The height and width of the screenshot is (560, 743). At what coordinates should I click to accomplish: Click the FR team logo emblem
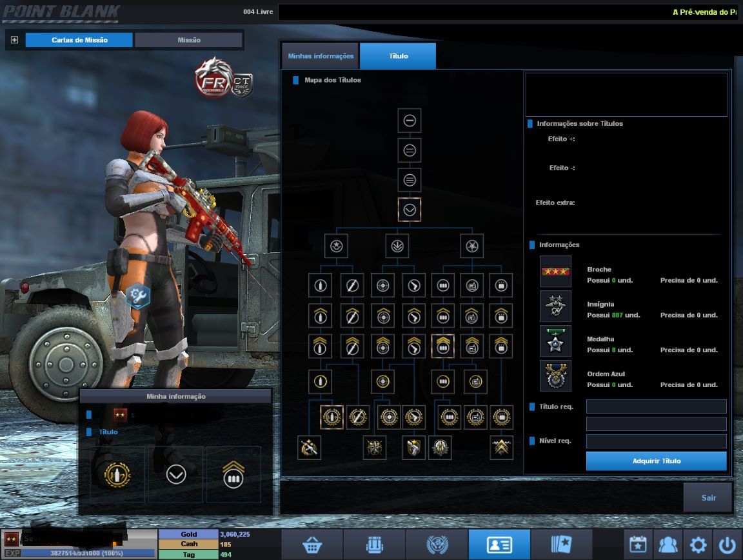pyautogui.click(x=214, y=78)
